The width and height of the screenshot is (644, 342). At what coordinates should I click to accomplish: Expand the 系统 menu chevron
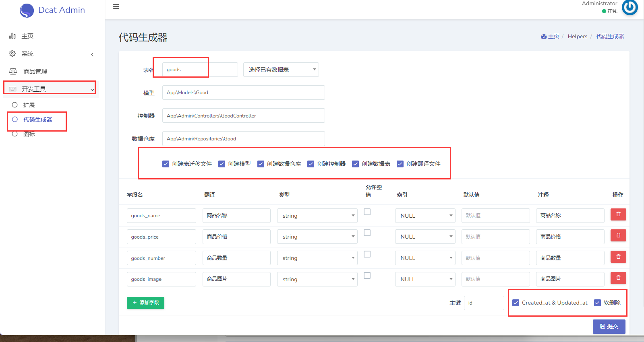(92, 54)
